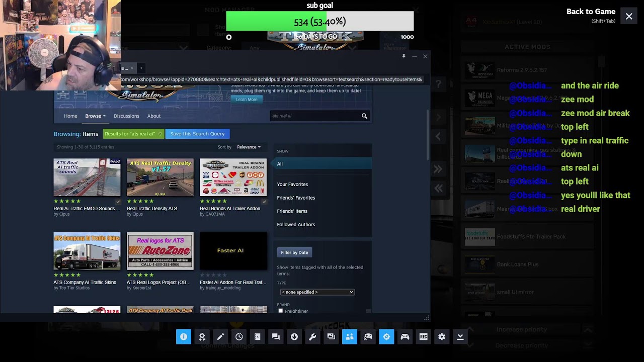644x362 pixels.
Task: Click the resize grip at browser window corner
Action: tap(427, 318)
